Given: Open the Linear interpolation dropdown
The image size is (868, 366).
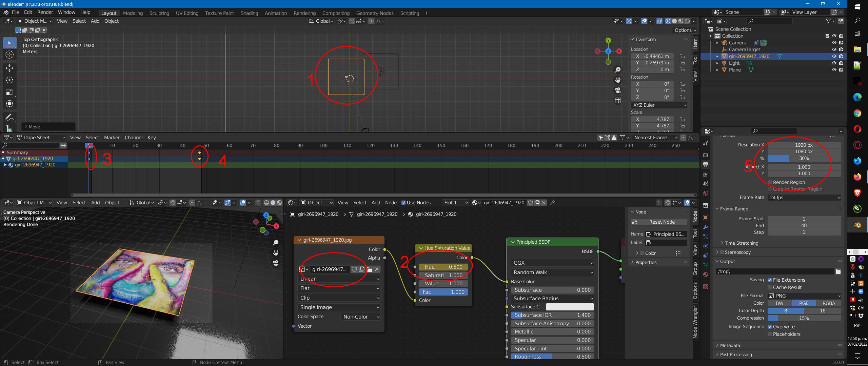Looking at the screenshot, I should [x=339, y=279].
